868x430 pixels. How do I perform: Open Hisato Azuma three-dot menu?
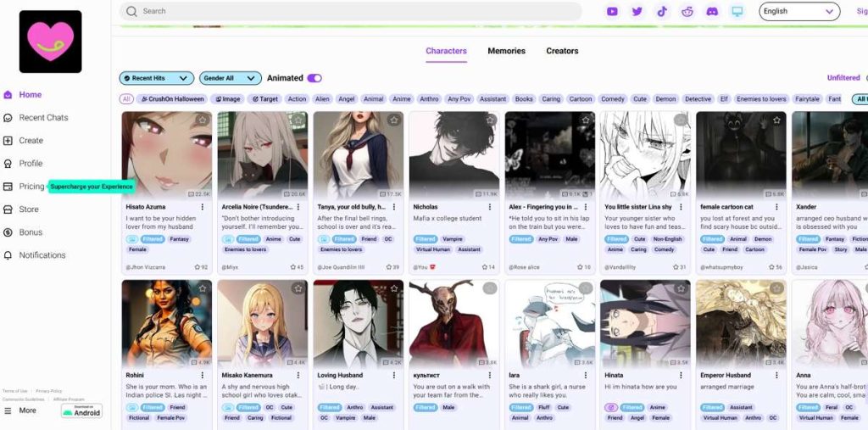click(203, 207)
